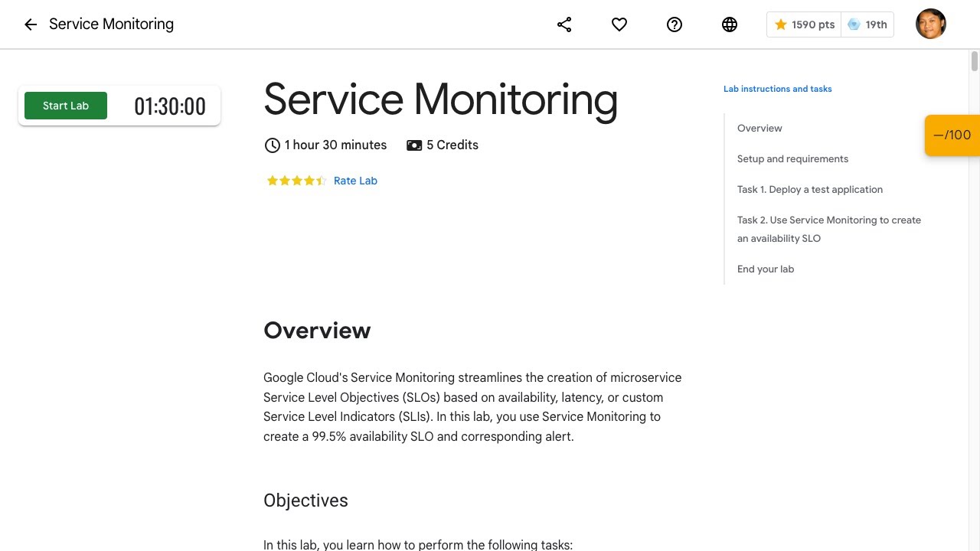Open the help question mark icon
This screenshot has width=980, height=551.
point(675,24)
